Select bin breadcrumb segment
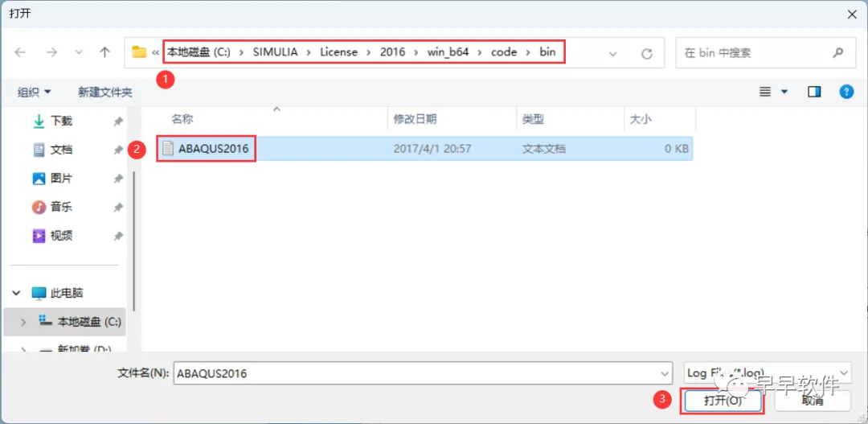This screenshot has height=424, width=868. (547, 52)
